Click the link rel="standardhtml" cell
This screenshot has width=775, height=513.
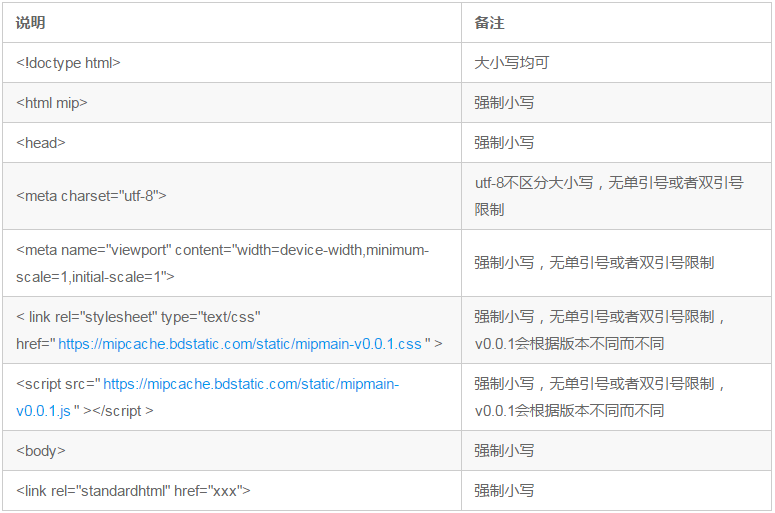(x=133, y=491)
